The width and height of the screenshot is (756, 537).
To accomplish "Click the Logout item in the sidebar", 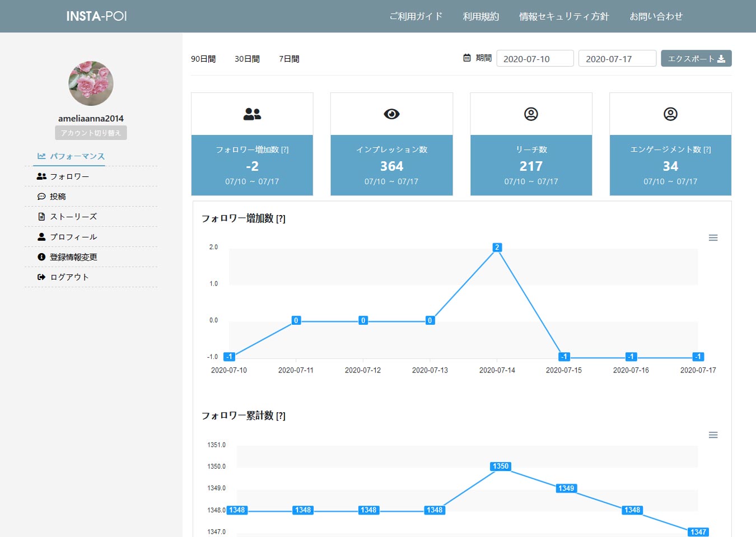I will click(x=69, y=277).
